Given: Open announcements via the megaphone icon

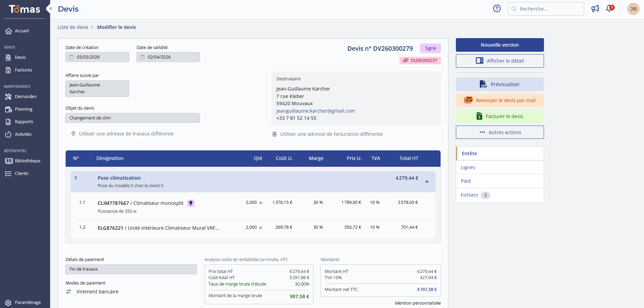Looking at the screenshot, I should [595, 9].
